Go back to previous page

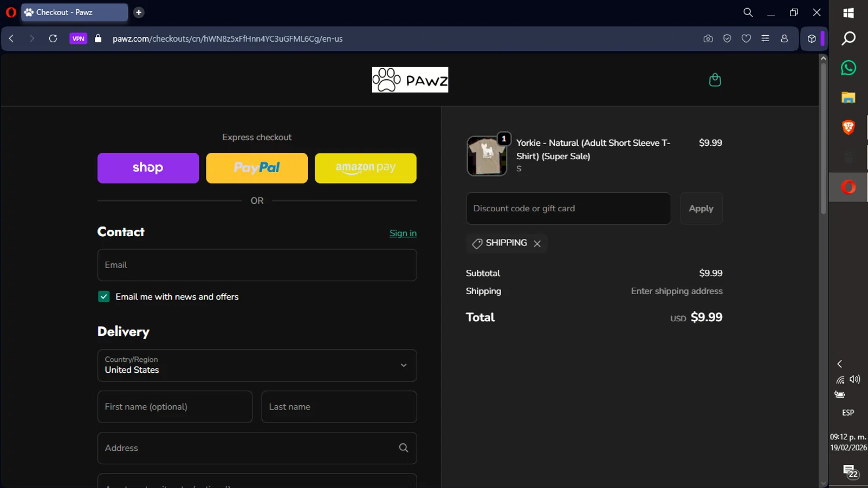12,39
